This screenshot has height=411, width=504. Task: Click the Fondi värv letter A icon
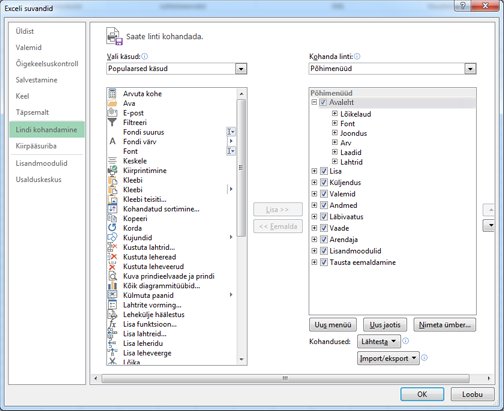pos(112,141)
